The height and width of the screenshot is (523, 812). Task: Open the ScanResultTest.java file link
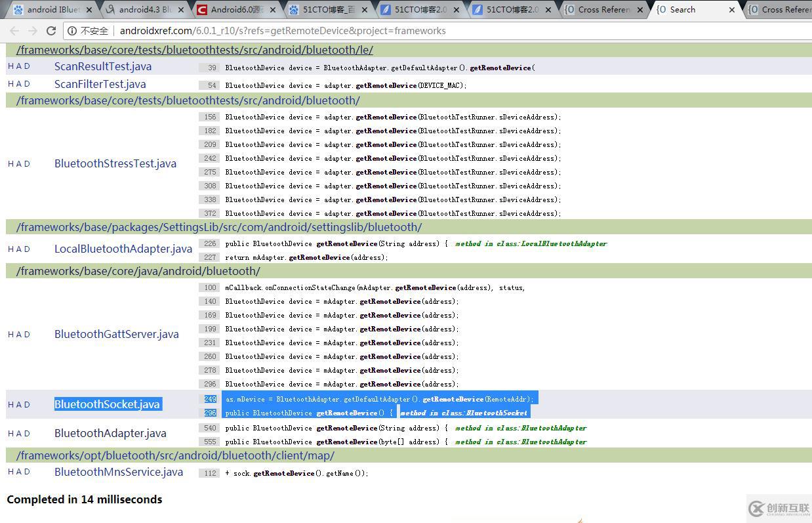103,66
